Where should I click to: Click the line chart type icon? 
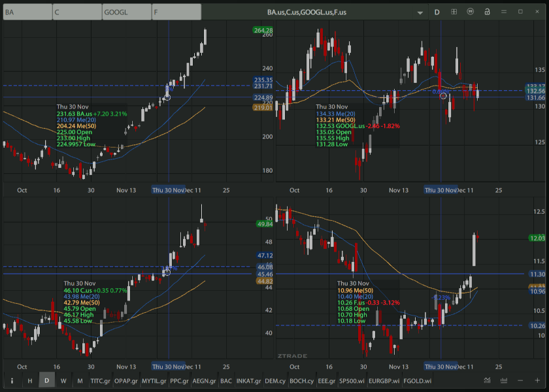487,380
